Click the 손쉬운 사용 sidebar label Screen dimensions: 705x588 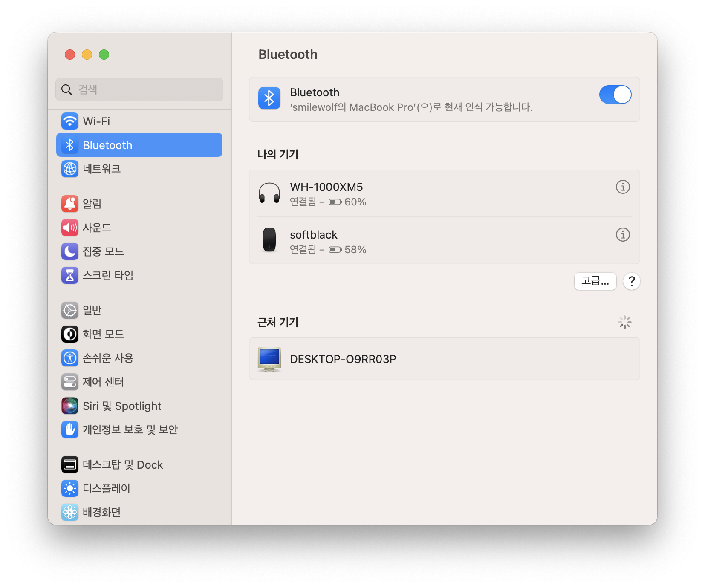(108, 358)
